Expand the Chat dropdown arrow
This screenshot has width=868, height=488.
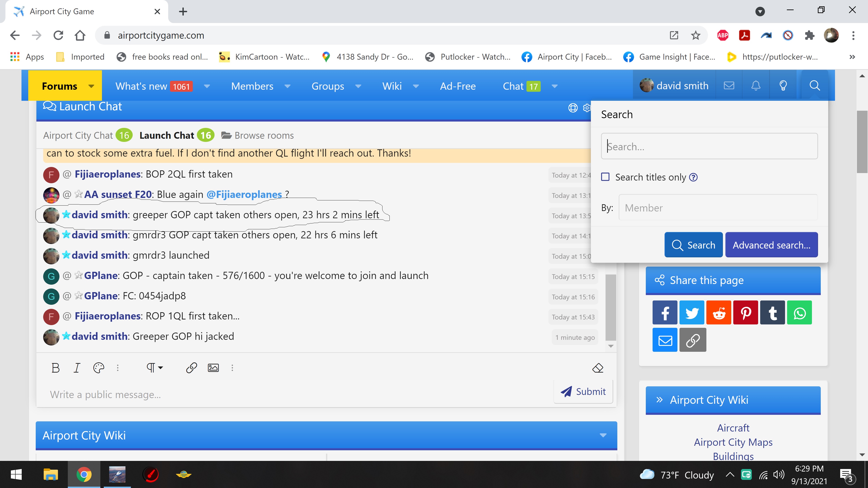(555, 86)
